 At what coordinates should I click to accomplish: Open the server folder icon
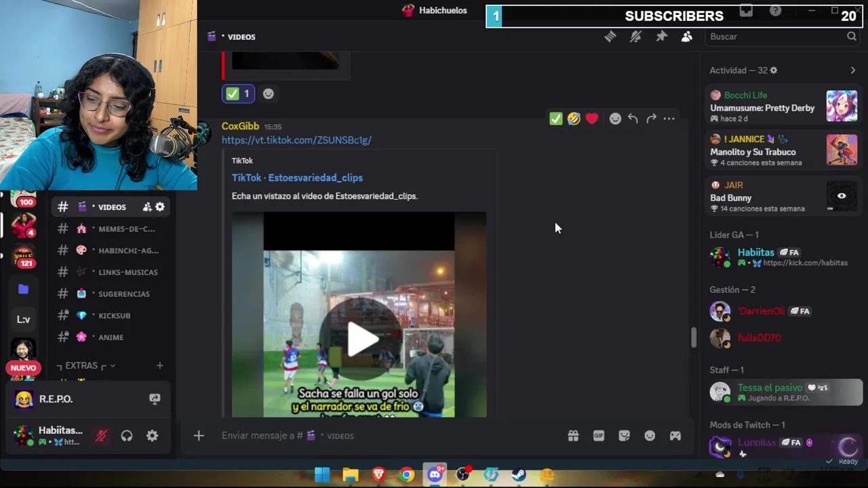[23, 289]
